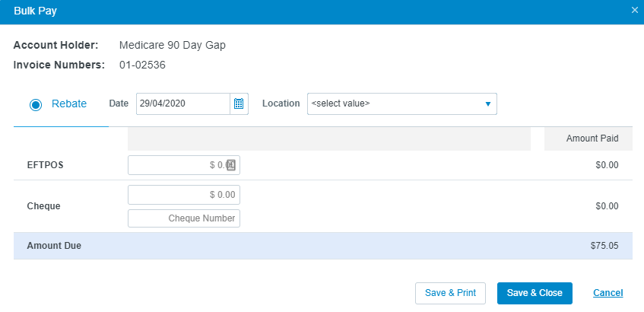Click the Cheque amount input

pyautogui.click(x=183, y=195)
